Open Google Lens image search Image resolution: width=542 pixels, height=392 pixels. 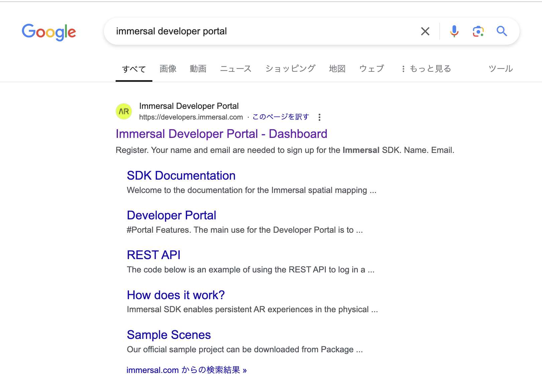[478, 31]
